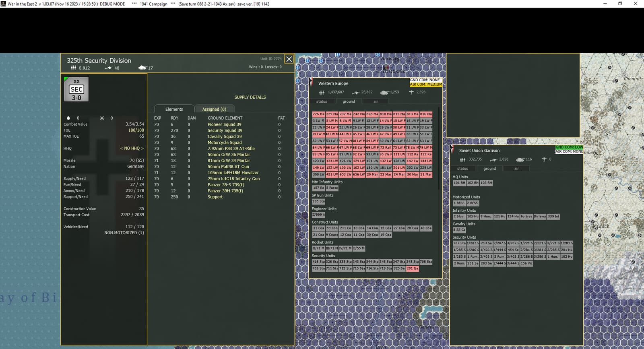644x349 pixels.
Task: Open Western Europe ground tab
Action: tap(349, 101)
